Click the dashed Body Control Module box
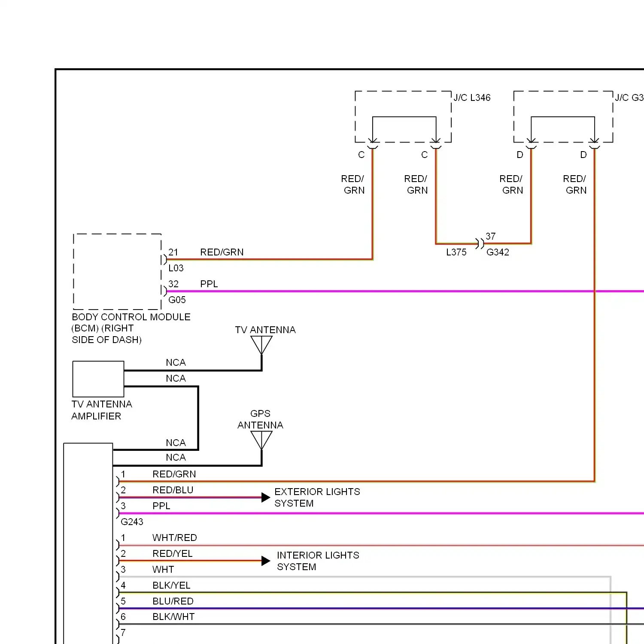The height and width of the screenshot is (644, 644). (x=118, y=272)
